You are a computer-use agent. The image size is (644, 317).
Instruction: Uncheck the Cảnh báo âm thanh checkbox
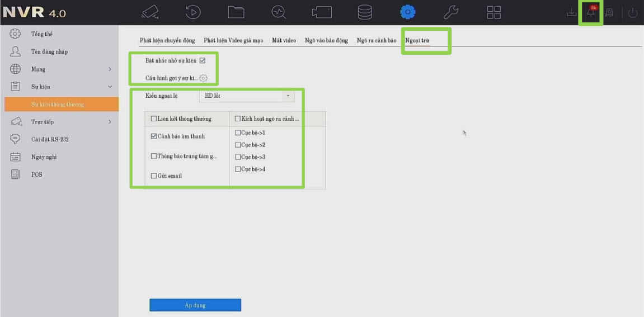click(154, 136)
